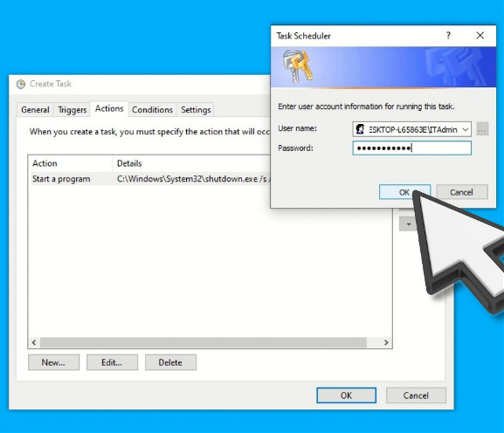This screenshot has width=504, height=433.
Task: Switch to the Triggers tab
Action: [72, 110]
